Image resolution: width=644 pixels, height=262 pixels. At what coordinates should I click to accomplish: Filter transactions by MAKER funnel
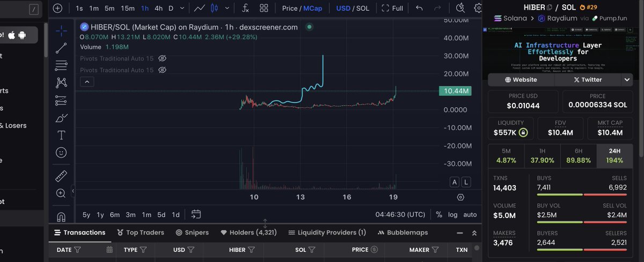pos(436,250)
